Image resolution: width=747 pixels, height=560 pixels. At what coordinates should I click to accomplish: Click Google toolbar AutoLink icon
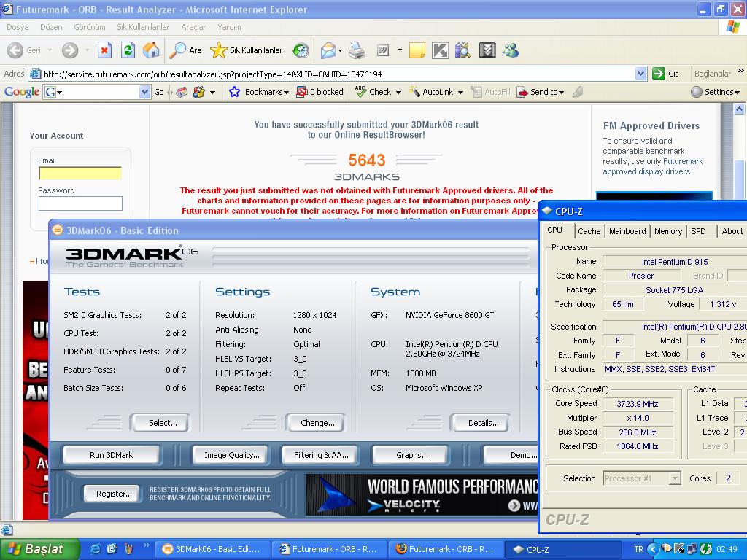tap(414, 92)
